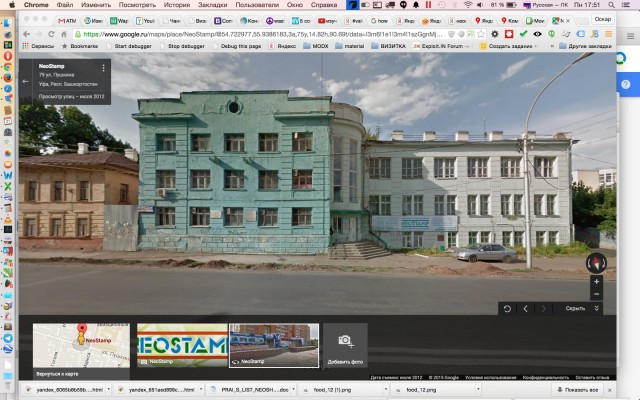The width and height of the screenshot is (640, 400).
Task: Click the compass icon in Street View
Action: pos(597,264)
